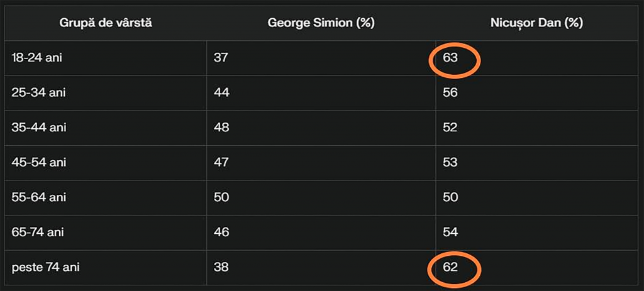Click George Simion value 46
This screenshot has height=291, width=644.
(221, 233)
